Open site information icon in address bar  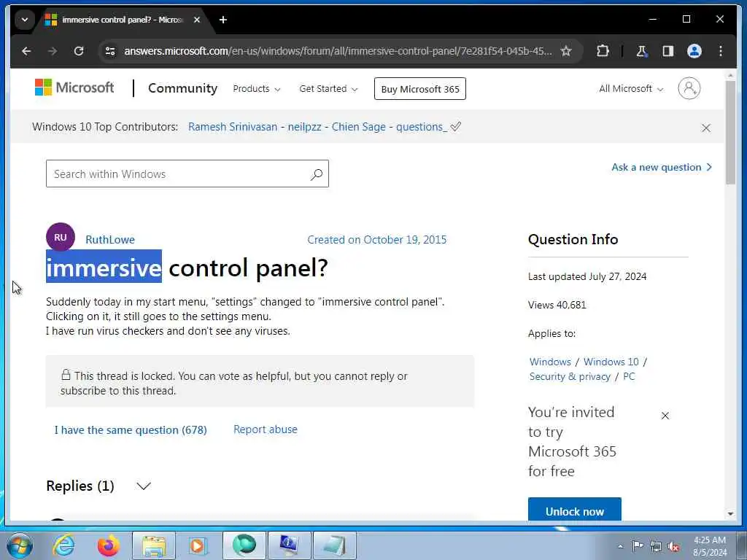110,51
